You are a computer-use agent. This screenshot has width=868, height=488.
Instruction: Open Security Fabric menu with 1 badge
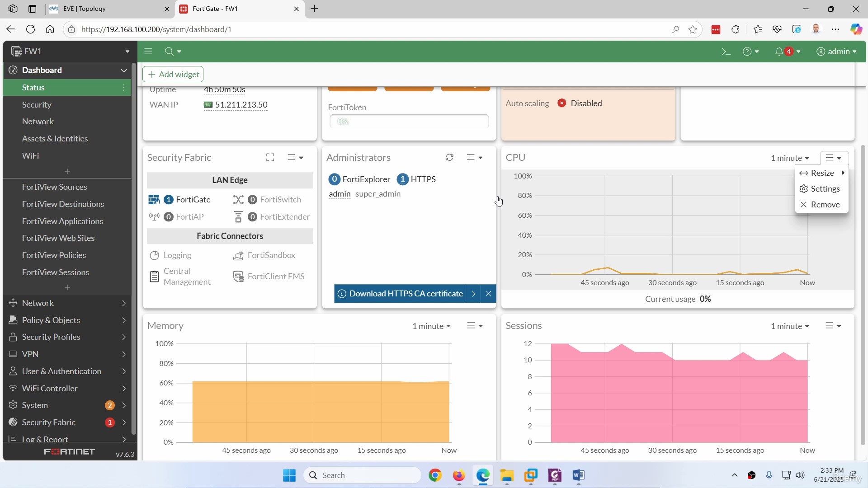tap(67, 422)
